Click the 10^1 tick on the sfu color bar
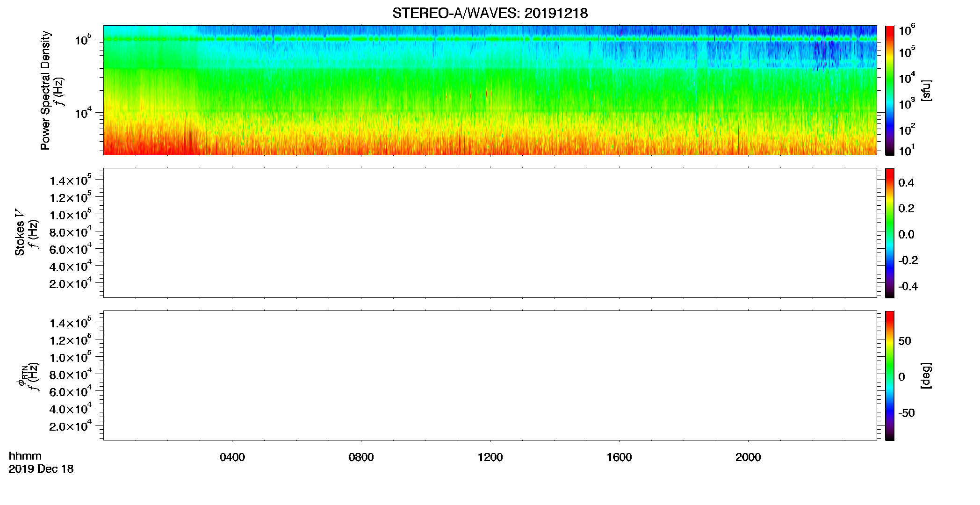Screen dimensions: 980x505 (x=907, y=150)
